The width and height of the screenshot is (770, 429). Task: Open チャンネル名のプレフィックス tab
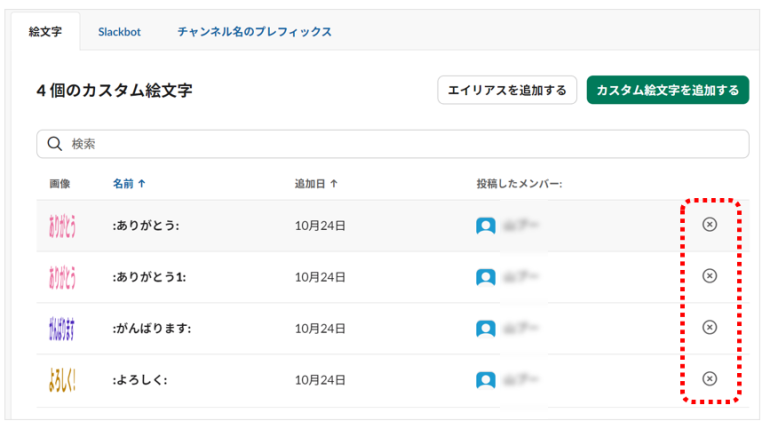[254, 31]
